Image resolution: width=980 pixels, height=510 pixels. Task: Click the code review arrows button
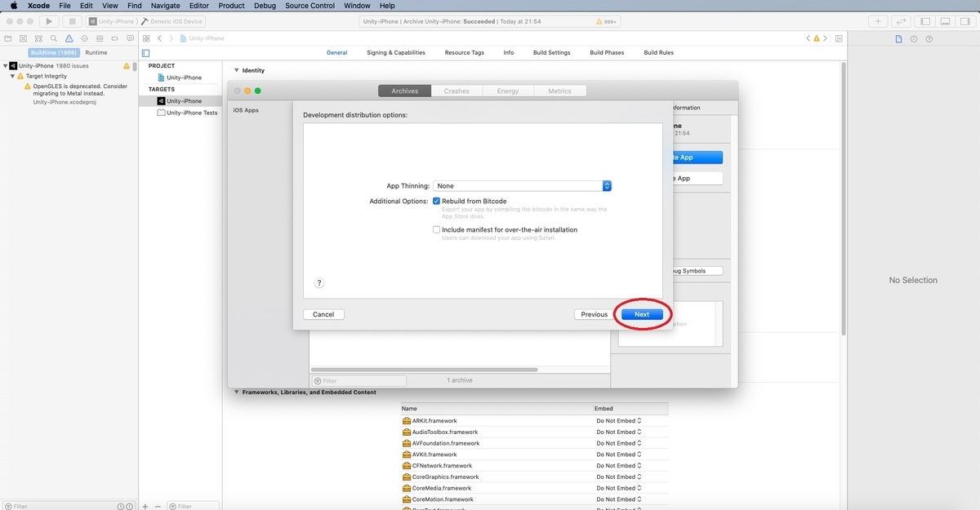tap(902, 21)
